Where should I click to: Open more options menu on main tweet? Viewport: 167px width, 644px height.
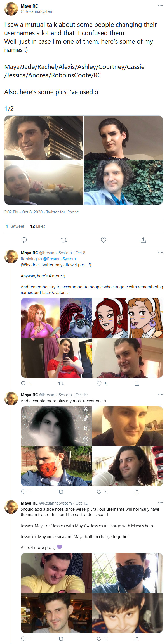point(160,6)
